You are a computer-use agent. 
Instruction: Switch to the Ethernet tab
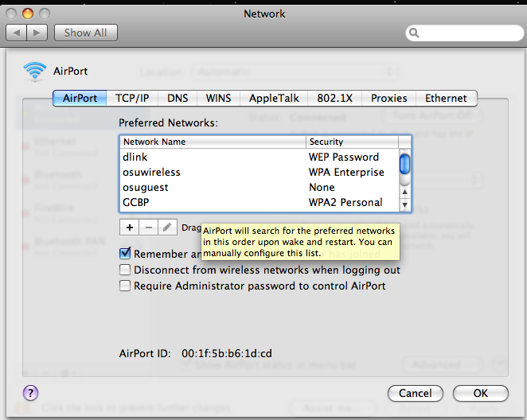pos(446,98)
